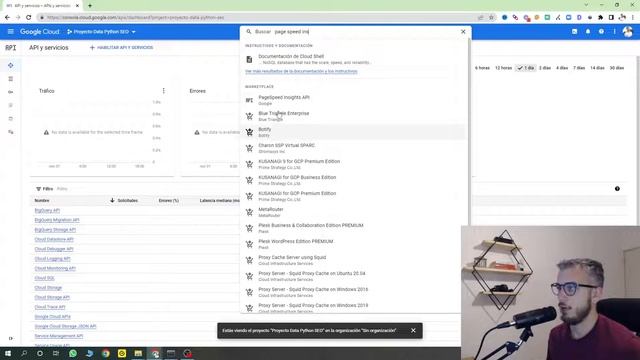The width and height of the screenshot is (640, 360).
Task: Open Cloud Datastore API link
Action: (54, 240)
